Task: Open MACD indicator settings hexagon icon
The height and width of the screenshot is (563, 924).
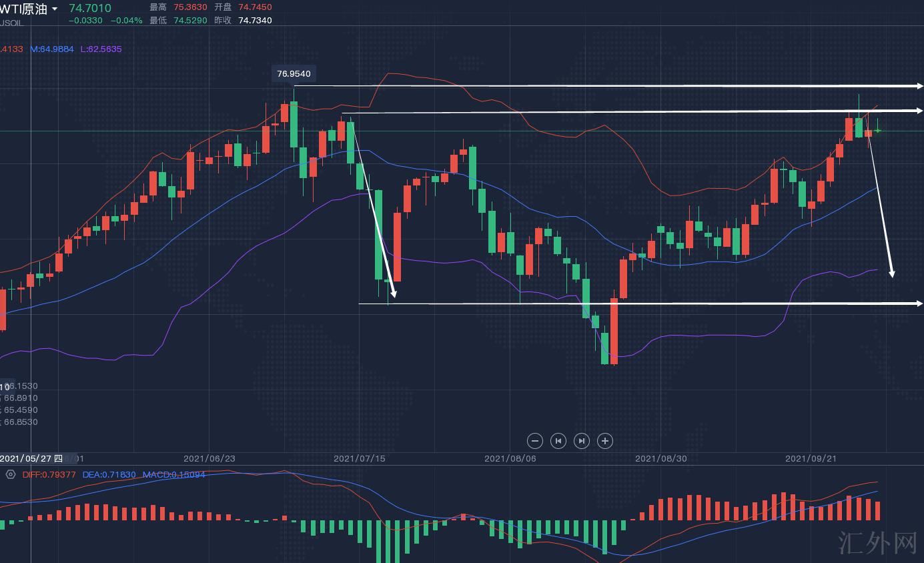Action: coord(10,474)
